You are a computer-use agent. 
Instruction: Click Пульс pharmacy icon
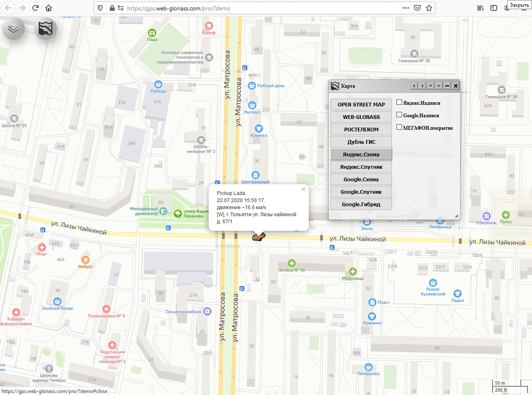coord(506,215)
